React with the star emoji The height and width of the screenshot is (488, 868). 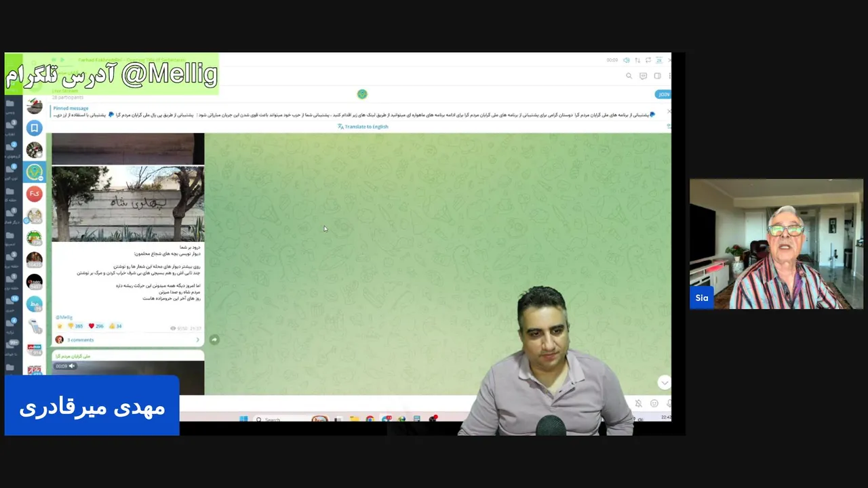tap(59, 326)
